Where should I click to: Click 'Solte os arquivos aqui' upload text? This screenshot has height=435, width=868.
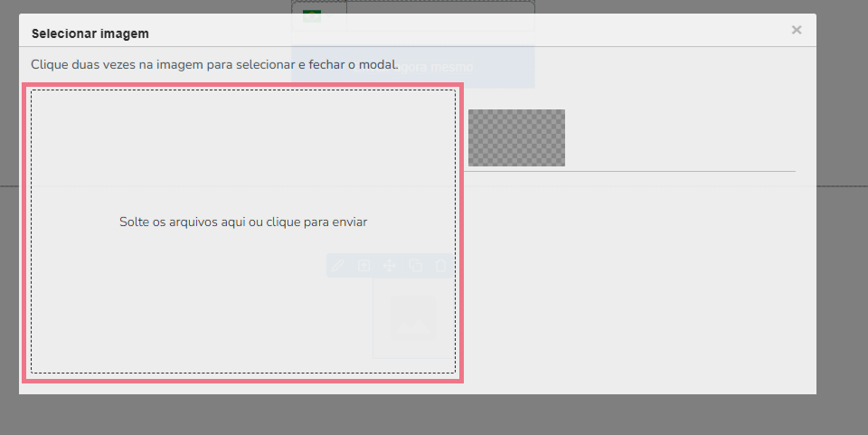pos(243,222)
